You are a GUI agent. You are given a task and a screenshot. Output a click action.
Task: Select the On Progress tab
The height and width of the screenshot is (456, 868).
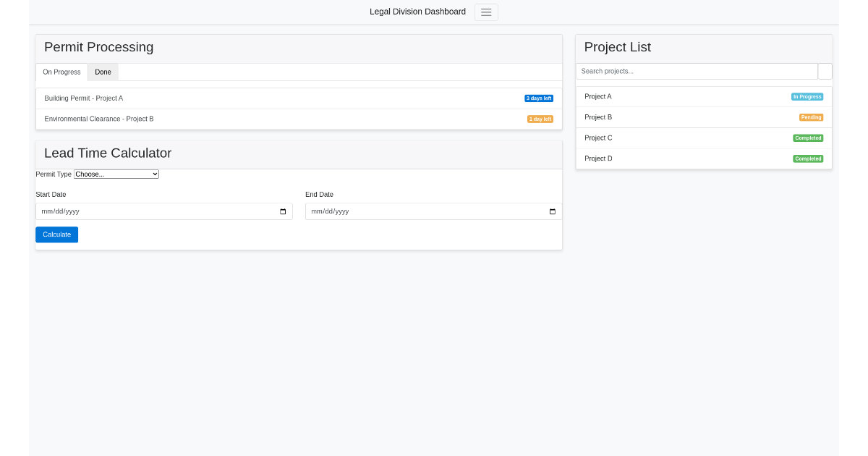coord(61,72)
